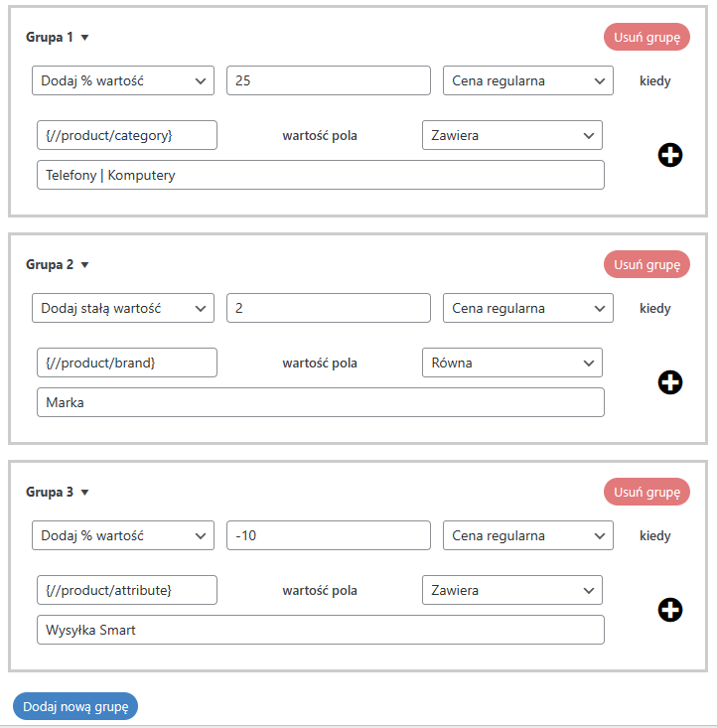This screenshot has width=717, height=728.
Task: Remove Grupa 2 with 'Usuń grupę'
Action: coord(646,264)
